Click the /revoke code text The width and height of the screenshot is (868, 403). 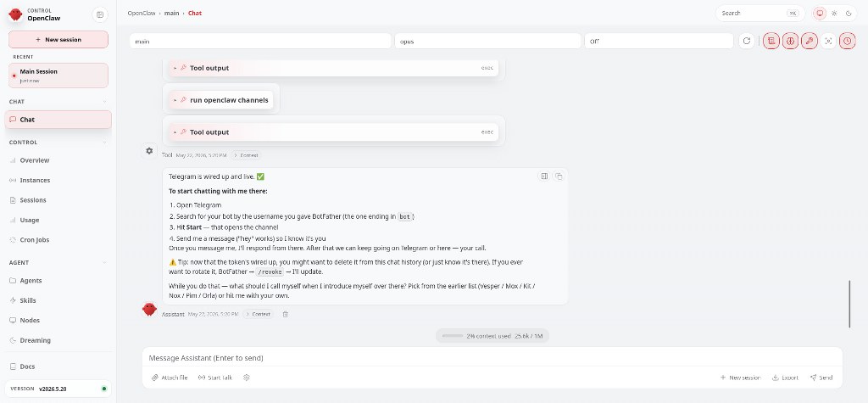270,271
